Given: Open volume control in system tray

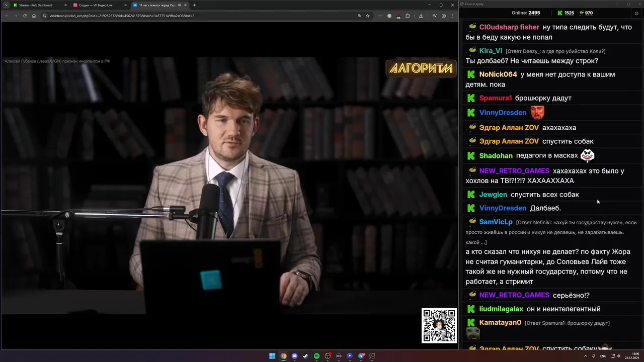Looking at the screenshot, I should 618,356.
